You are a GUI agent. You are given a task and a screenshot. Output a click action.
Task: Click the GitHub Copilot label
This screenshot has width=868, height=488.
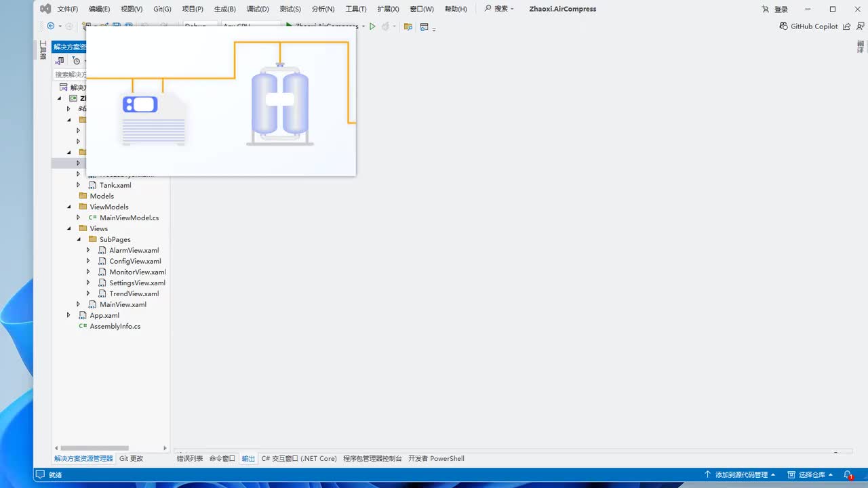click(814, 26)
